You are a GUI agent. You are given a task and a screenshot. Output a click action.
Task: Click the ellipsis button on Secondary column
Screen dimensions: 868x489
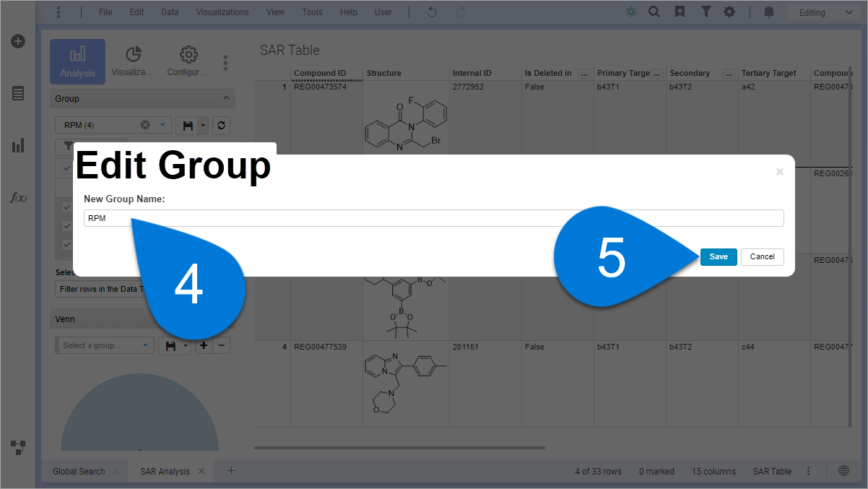point(729,74)
